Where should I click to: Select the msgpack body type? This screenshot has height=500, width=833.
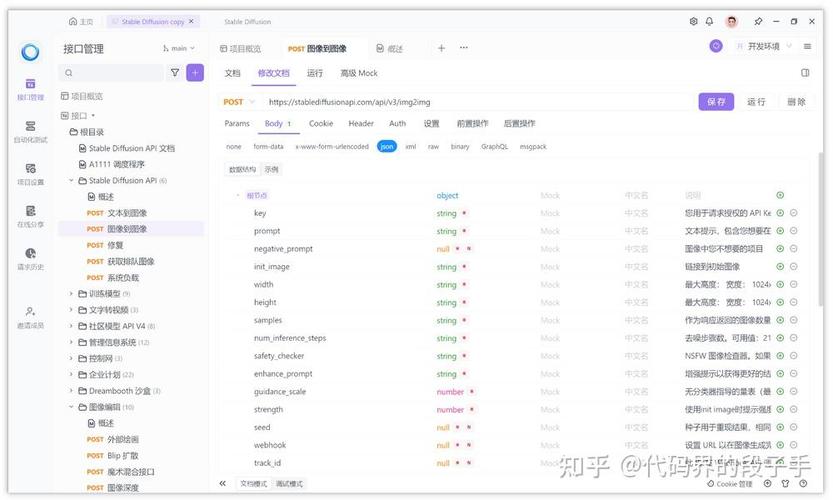(533, 147)
